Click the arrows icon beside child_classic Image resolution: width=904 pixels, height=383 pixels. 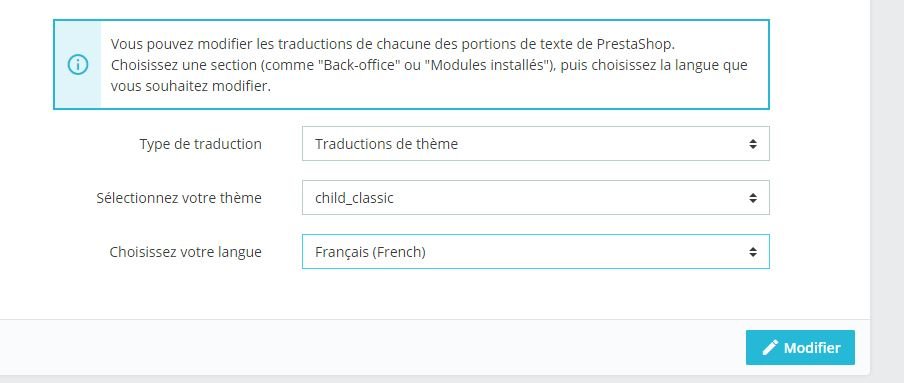tap(752, 198)
